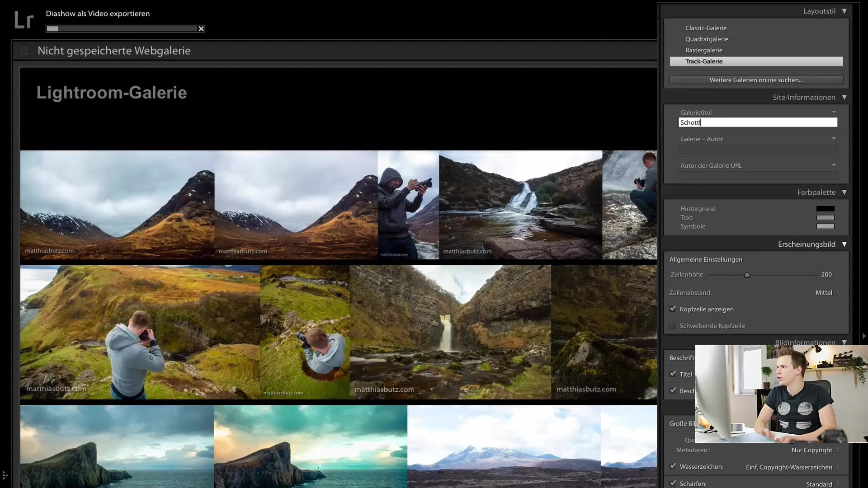Toggle the Schwebende Kopfzeile checkbox
868x488 pixels.
click(672, 325)
